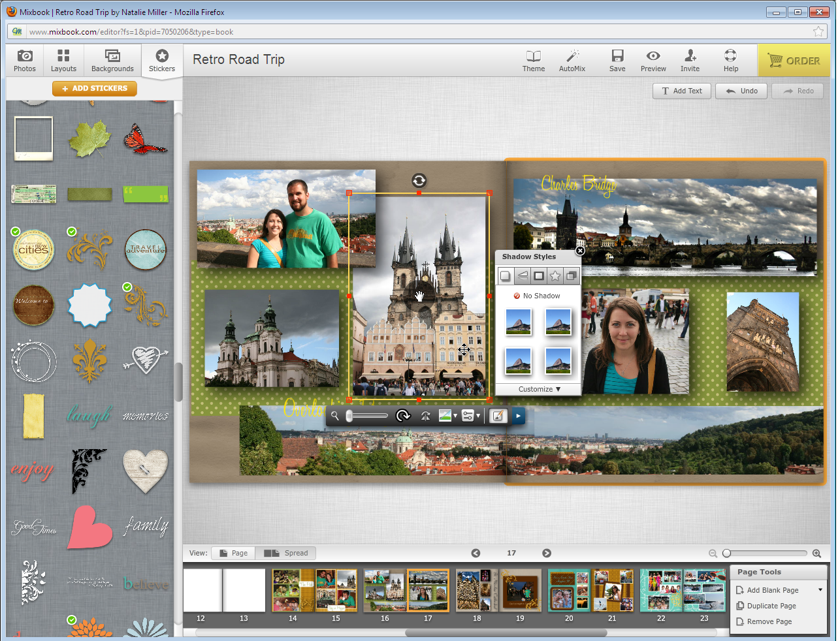Click the rotate icon in photo toolbar

click(403, 416)
